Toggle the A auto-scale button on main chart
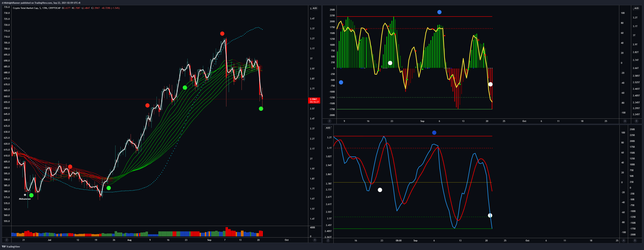The image size is (644, 250). coord(314,240)
